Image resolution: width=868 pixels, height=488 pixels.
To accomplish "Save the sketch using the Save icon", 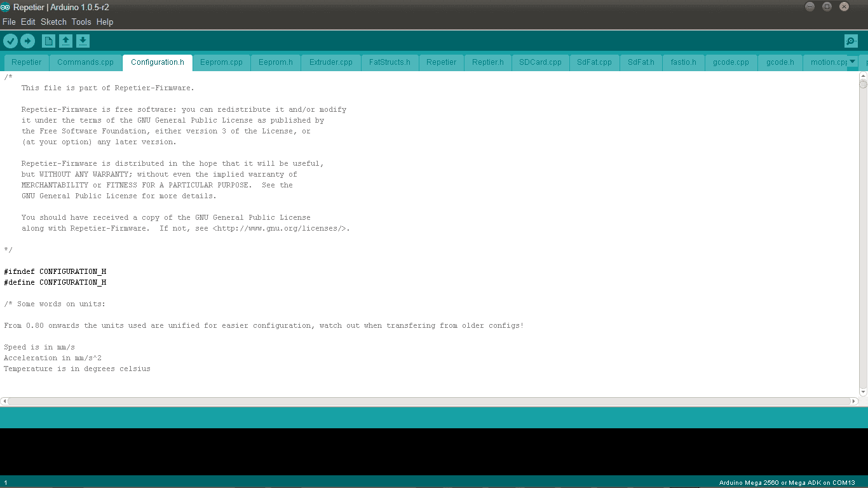I will [83, 40].
